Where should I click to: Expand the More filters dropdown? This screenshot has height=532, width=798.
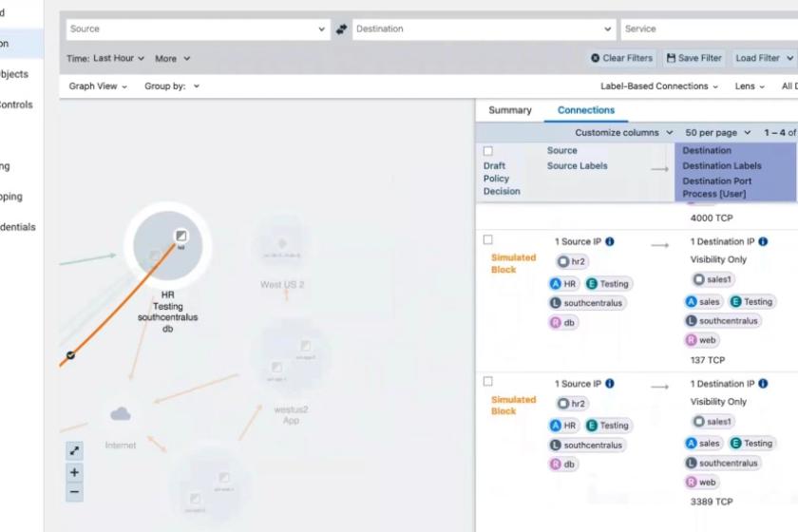click(173, 59)
